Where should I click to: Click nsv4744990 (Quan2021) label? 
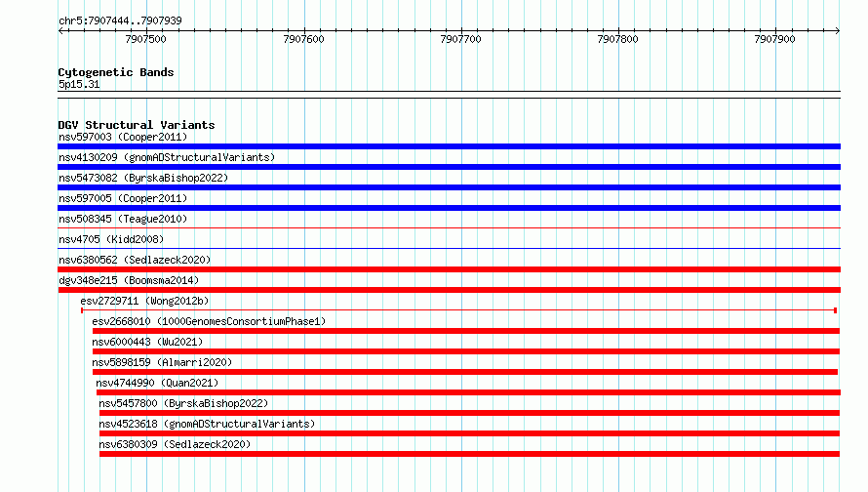(x=157, y=383)
